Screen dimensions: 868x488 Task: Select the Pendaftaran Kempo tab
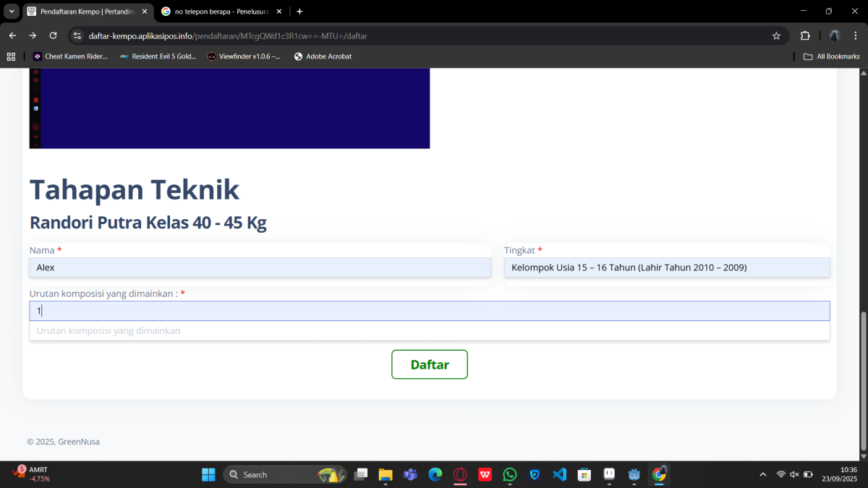(x=83, y=12)
